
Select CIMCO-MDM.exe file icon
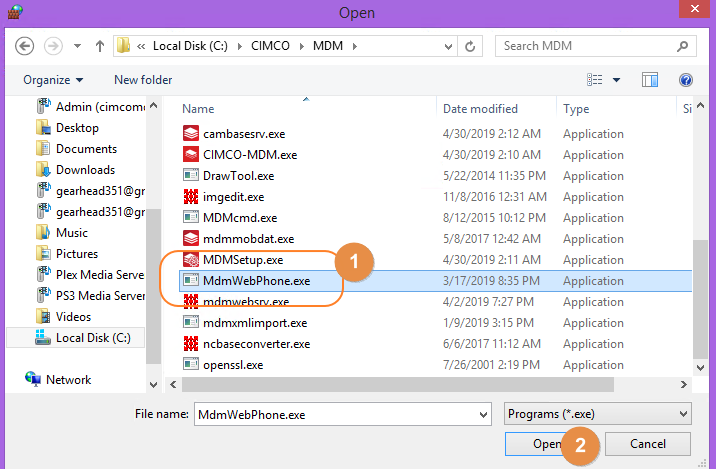pos(191,154)
